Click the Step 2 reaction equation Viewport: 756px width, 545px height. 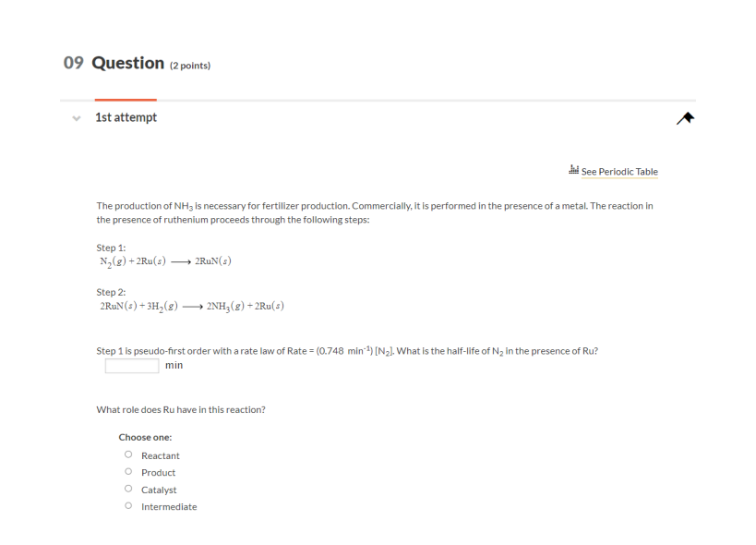point(192,307)
